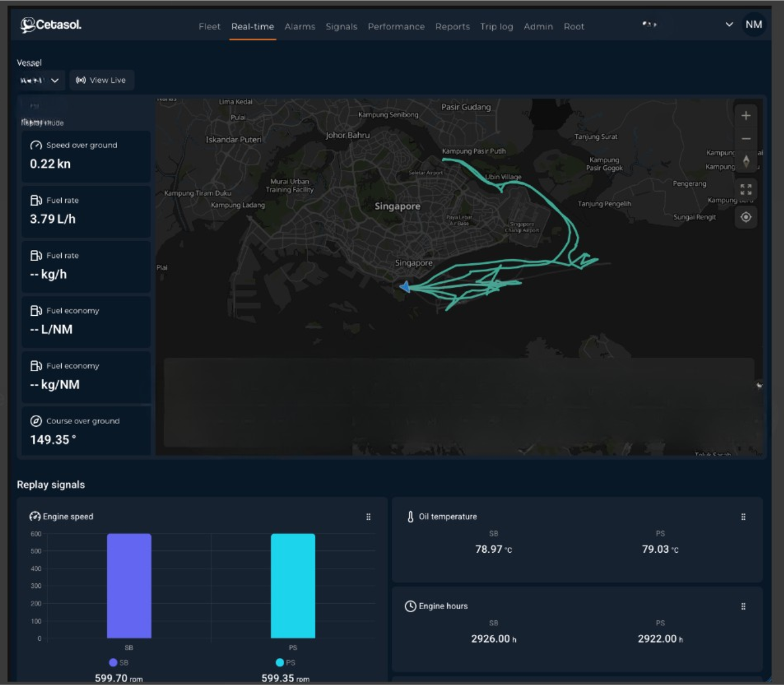Toggle the SB series in chart legend
This screenshot has height=685, width=784.
[x=119, y=663]
